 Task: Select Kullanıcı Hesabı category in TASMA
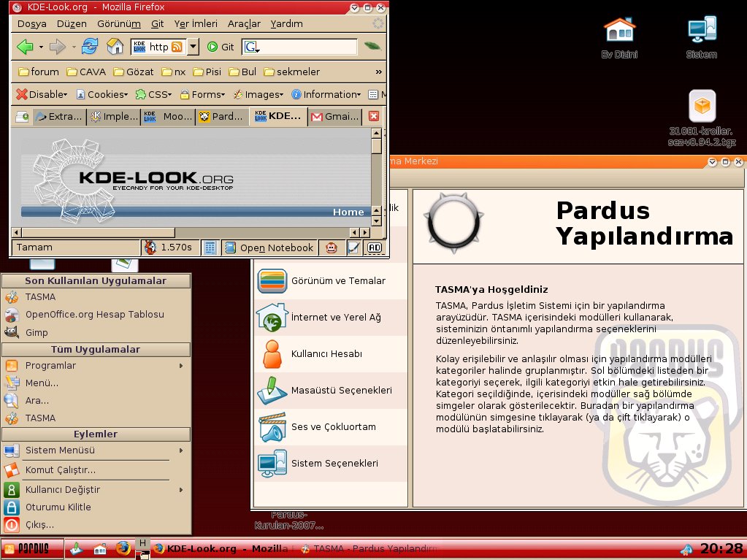(x=330, y=354)
